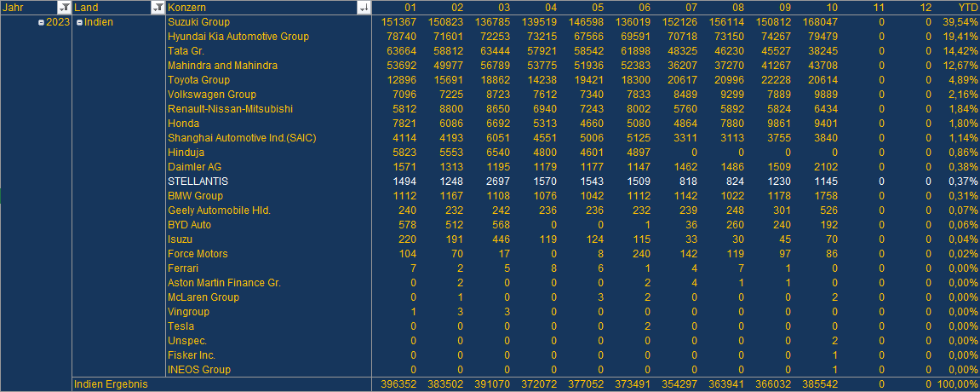Select BMW Group October value 1758
The height and width of the screenshot is (392, 980).
tap(826, 196)
